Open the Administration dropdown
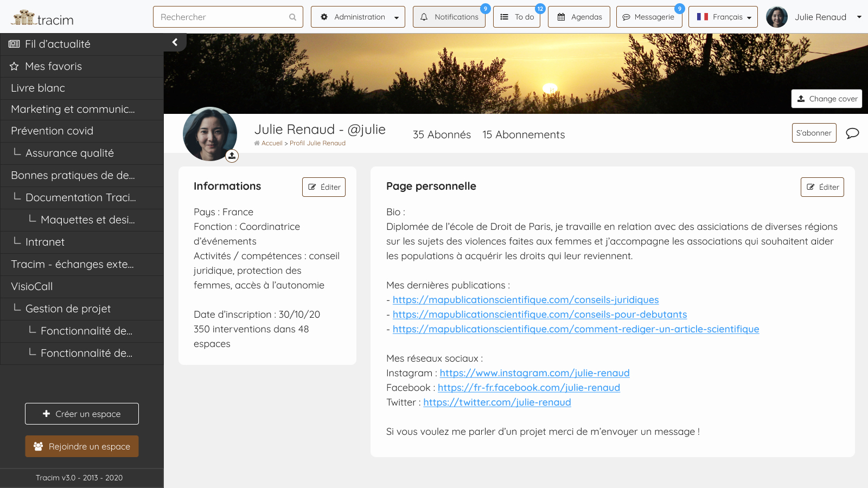868x488 pixels. point(358,17)
